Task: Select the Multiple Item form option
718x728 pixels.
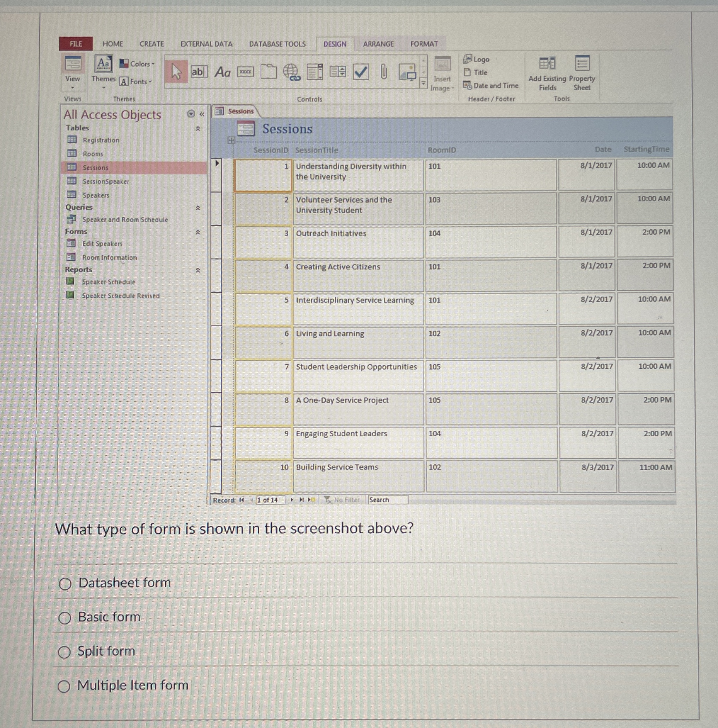Action: (x=66, y=686)
